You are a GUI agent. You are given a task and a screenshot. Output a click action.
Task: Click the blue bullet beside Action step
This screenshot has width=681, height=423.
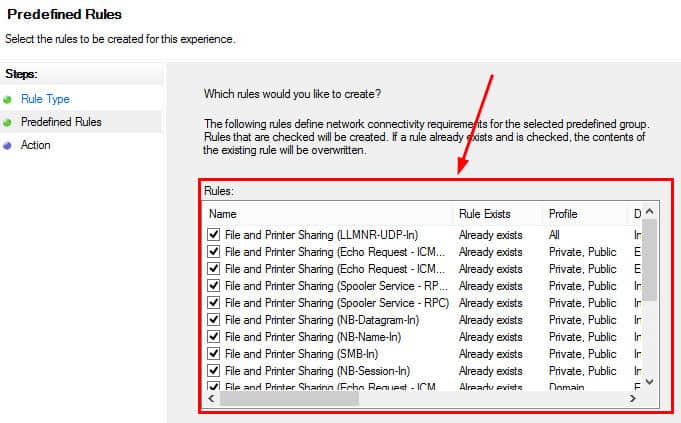coord(9,146)
